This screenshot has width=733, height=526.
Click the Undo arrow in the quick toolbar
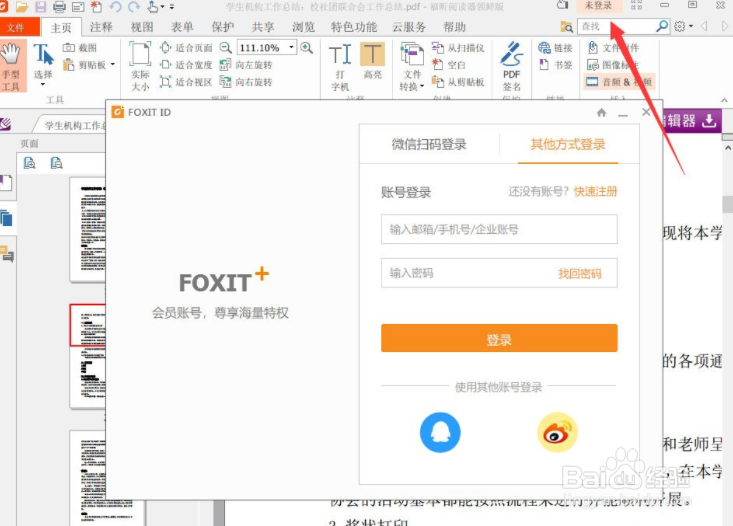click(115, 7)
